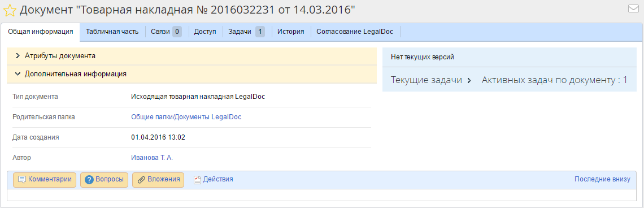This screenshot has height=208, width=644.
Task: Click the empty comments area below the toolbar
Action: tap(321, 194)
